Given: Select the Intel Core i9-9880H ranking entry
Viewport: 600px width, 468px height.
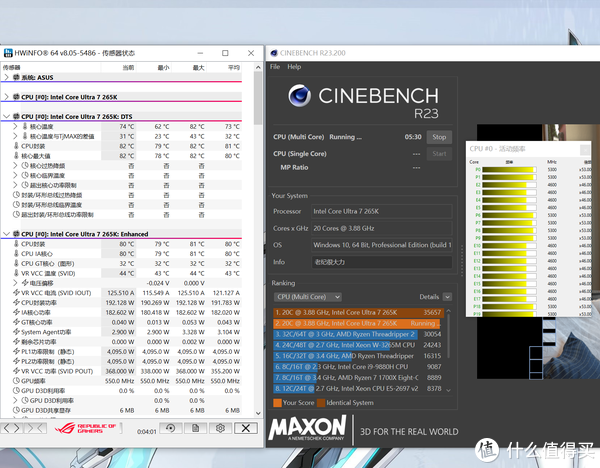Looking at the screenshot, I should (358, 367).
